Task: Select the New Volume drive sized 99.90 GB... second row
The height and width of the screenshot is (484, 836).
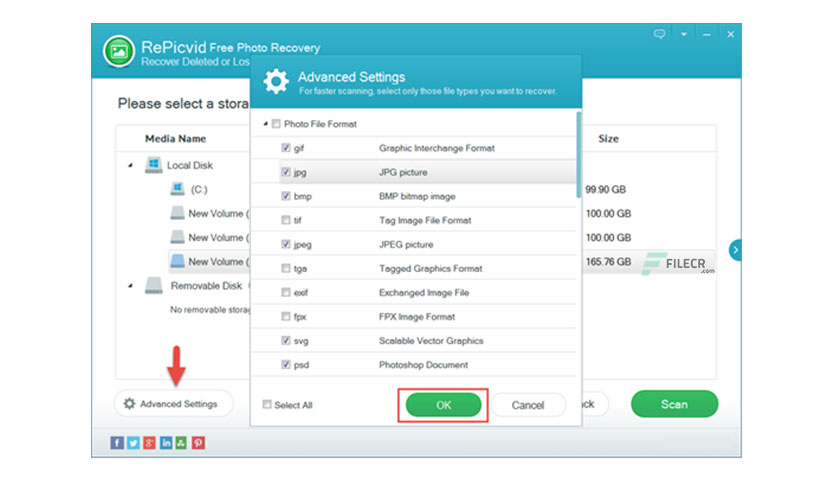Action: click(210, 213)
